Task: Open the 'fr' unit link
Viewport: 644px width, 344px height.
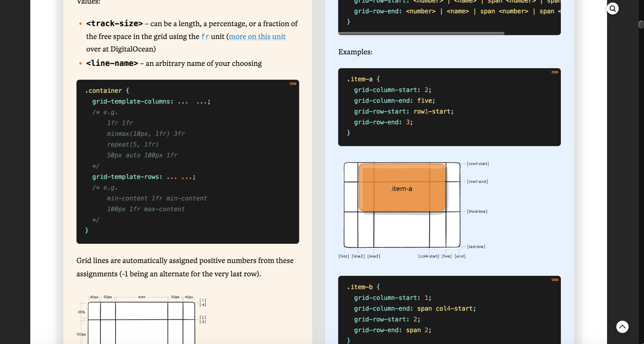Action: (205, 36)
